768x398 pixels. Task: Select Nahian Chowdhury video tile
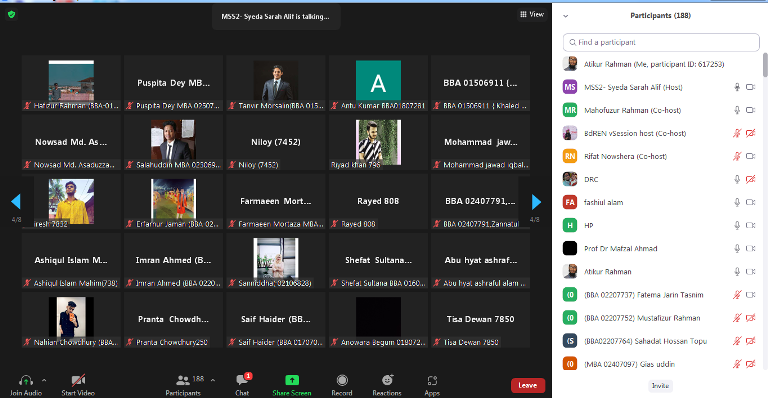tap(71, 320)
